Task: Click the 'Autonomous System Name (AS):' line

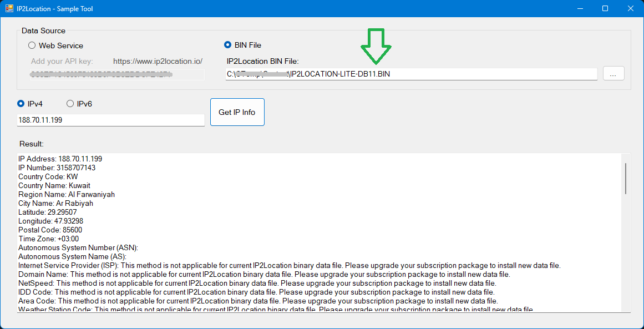Action: (72, 256)
